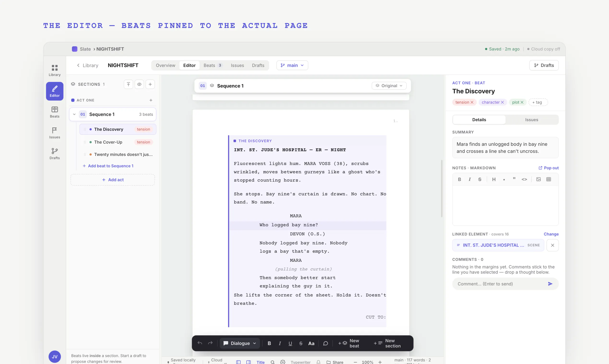Select the Twenty minutes doesn't jus... beat
Screen dimensions: 609x364
pos(118,154)
